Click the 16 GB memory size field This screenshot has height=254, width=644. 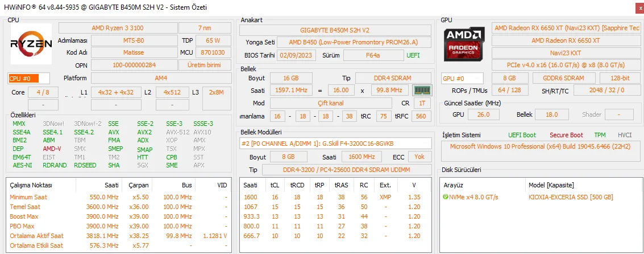tap(291, 78)
